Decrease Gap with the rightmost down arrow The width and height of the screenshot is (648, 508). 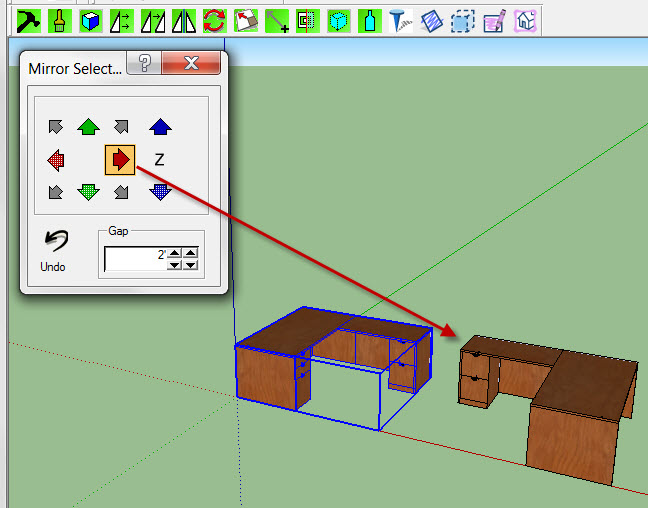(190, 265)
